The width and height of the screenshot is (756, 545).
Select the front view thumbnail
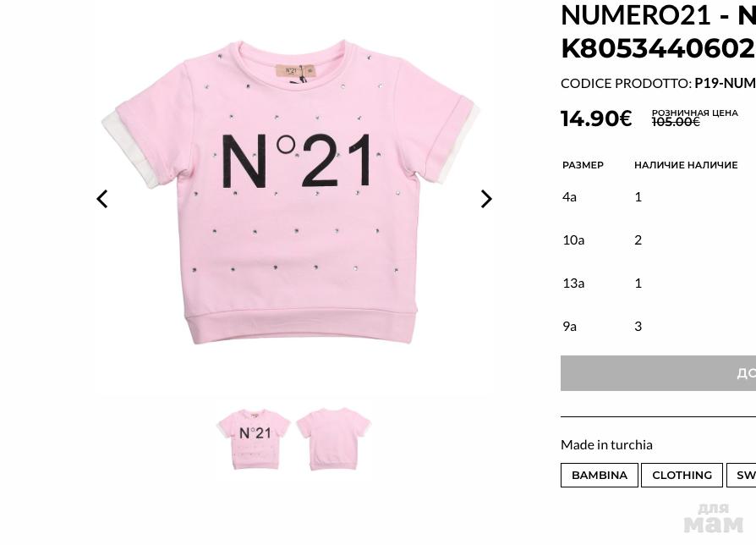253,438
